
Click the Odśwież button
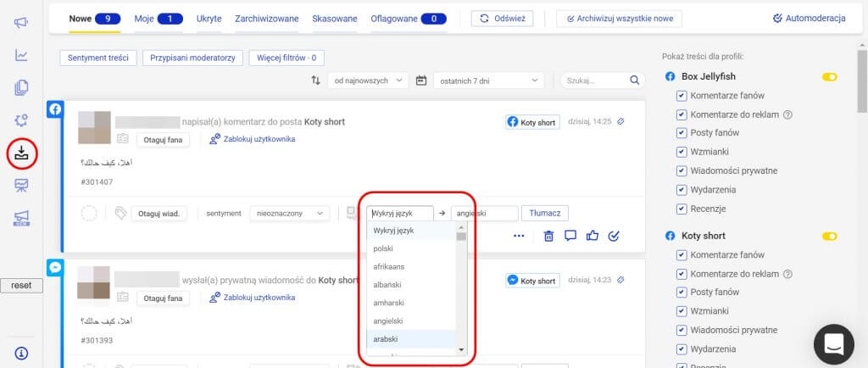point(502,19)
